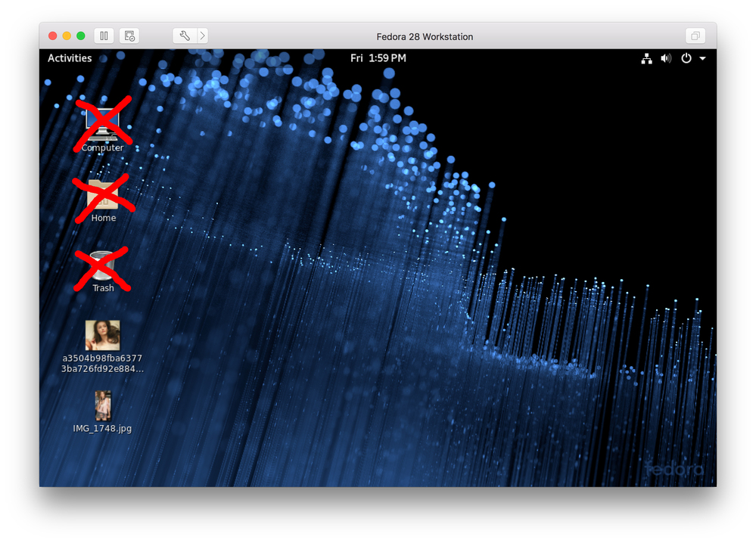Select the IMG_1748.jpg thumbnail
The height and width of the screenshot is (543, 756).
click(102, 405)
